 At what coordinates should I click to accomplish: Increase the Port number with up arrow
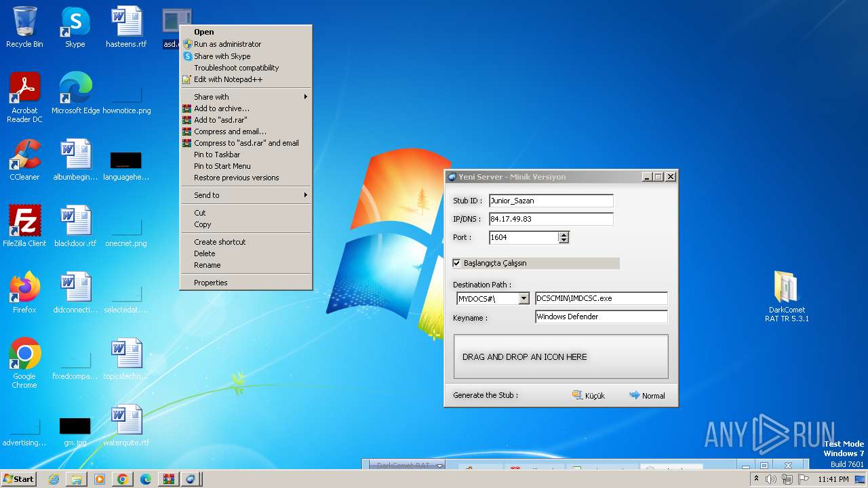tap(564, 235)
